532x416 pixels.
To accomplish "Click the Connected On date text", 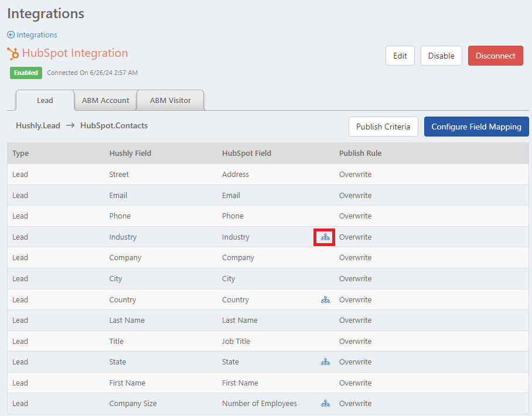I will point(93,73).
